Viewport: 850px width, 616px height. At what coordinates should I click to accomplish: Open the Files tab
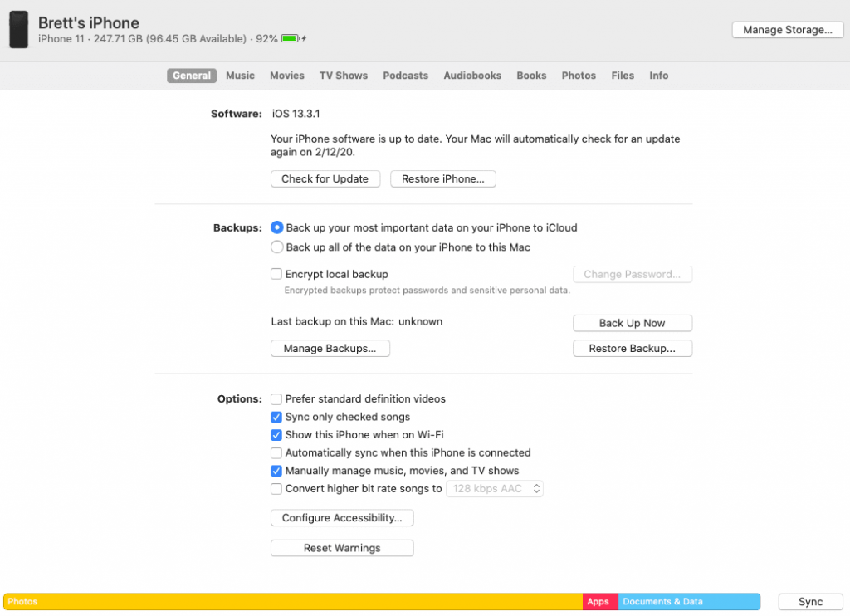[623, 76]
